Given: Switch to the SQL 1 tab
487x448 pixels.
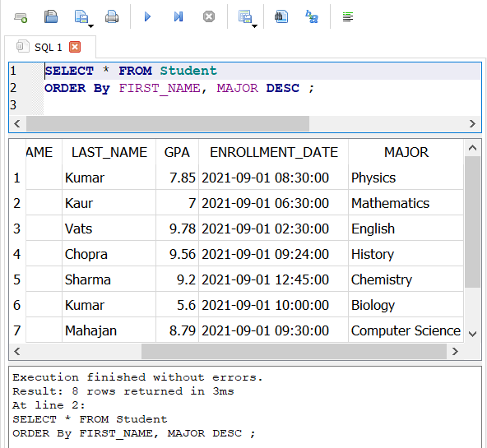Looking at the screenshot, I should coord(49,48).
